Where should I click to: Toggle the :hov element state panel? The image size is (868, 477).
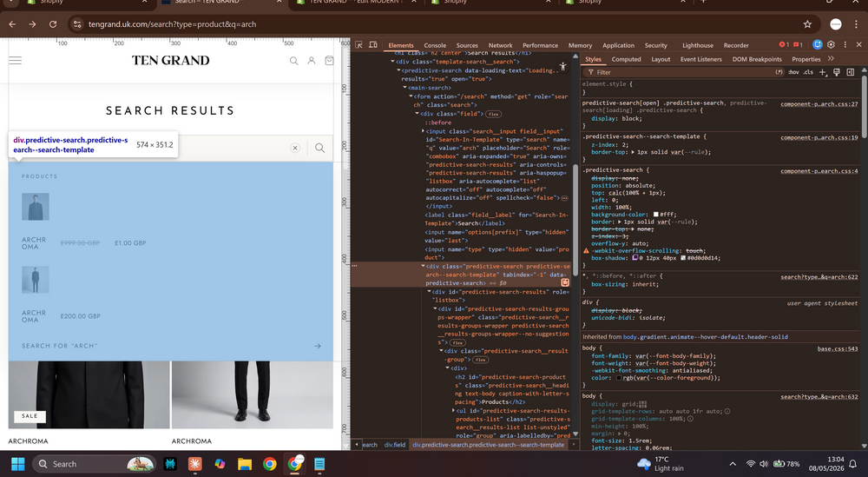pos(793,72)
